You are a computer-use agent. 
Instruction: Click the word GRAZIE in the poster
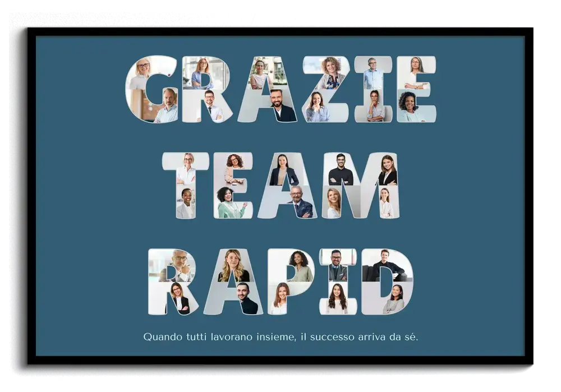(x=281, y=89)
